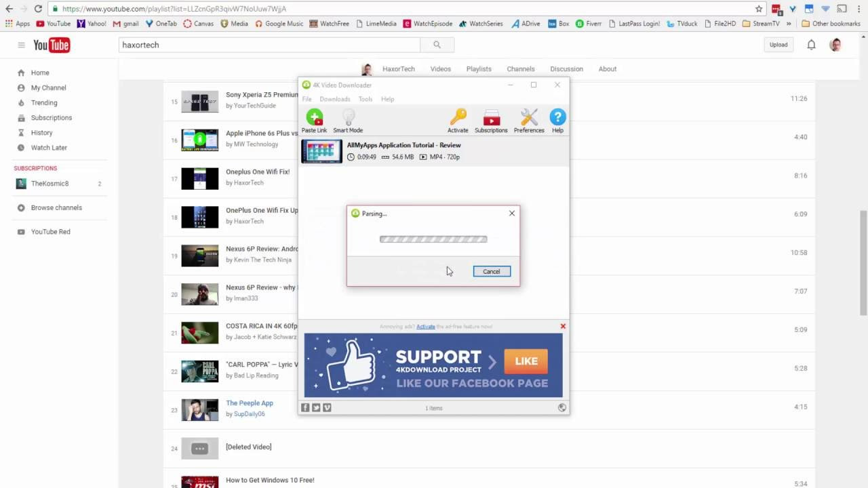The width and height of the screenshot is (868, 488).
Task: Open the Tools menu
Action: point(366,99)
